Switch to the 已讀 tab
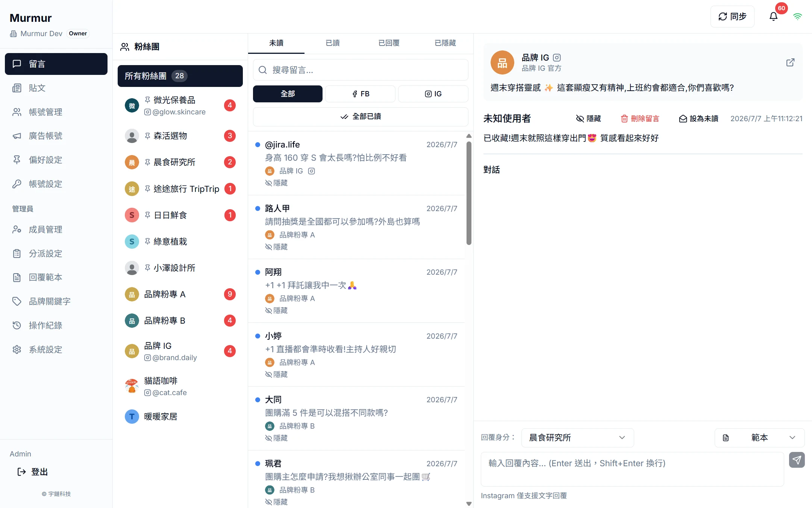This screenshot has width=812, height=508. 333,43
